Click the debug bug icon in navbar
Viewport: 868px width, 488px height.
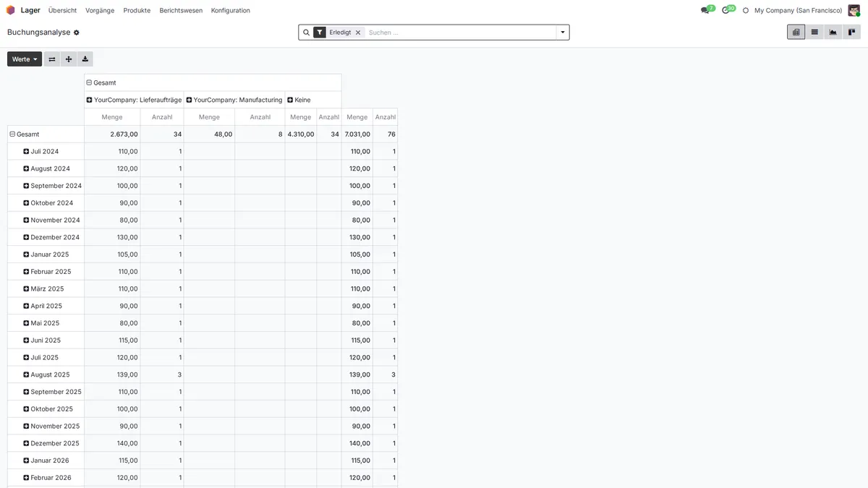746,10
